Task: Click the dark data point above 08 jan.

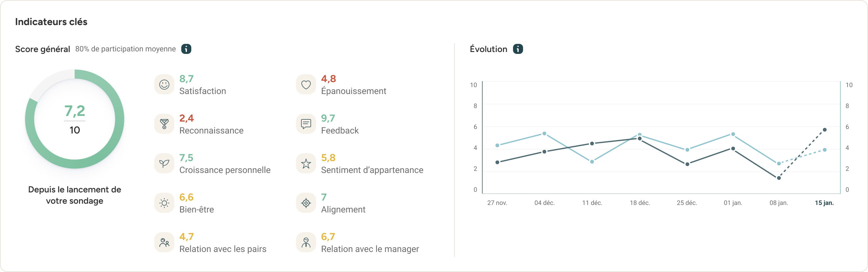Action: click(x=779, y=178)
